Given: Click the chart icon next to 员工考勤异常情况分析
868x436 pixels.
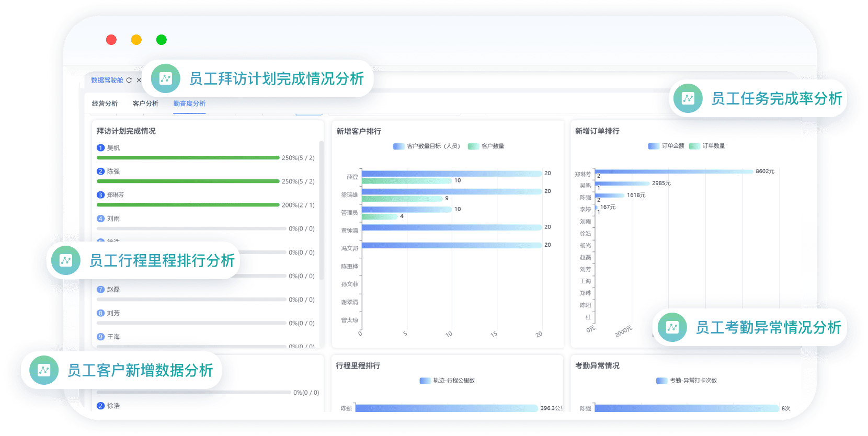Looking at the screenshot, I should point(672,327).
